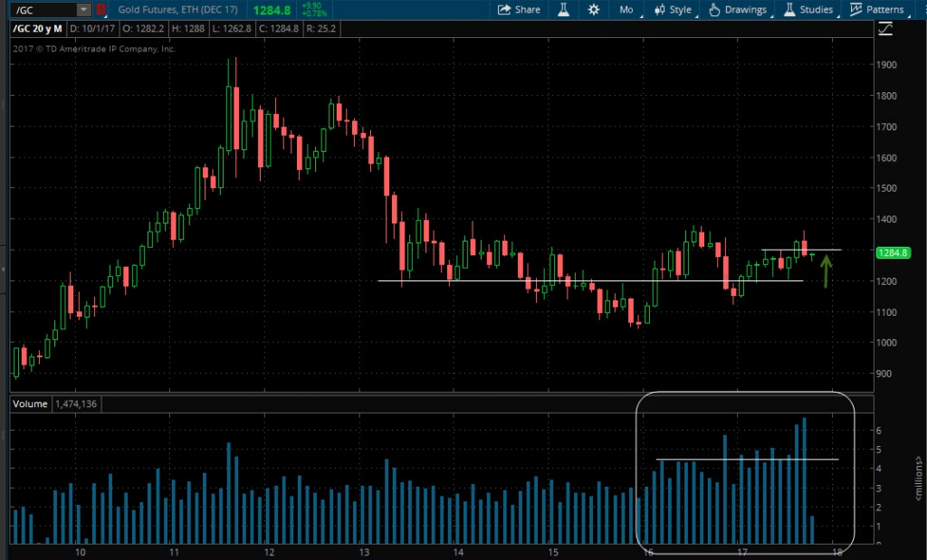Change the Mo monthly timeframe button

pos(626,10)
